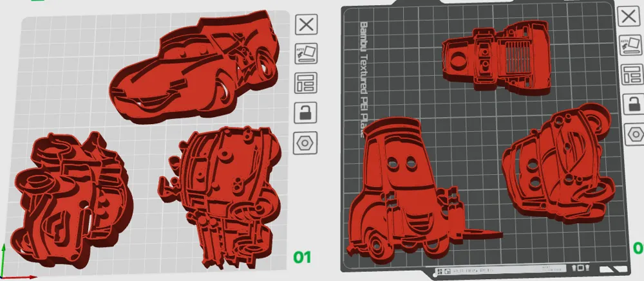The height and width of the screenshot is (281, 644).
Task: Arrange objects on plate 01
Action: click(306, 83)
